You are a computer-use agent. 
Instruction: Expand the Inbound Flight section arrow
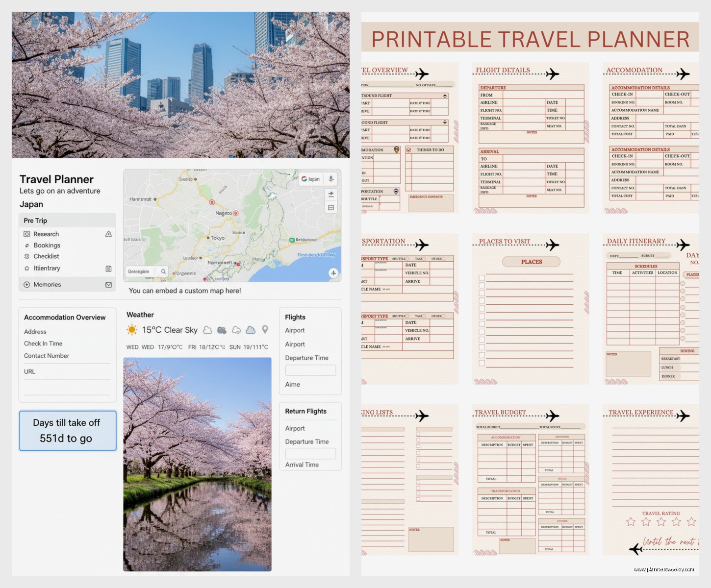(444, 122)
